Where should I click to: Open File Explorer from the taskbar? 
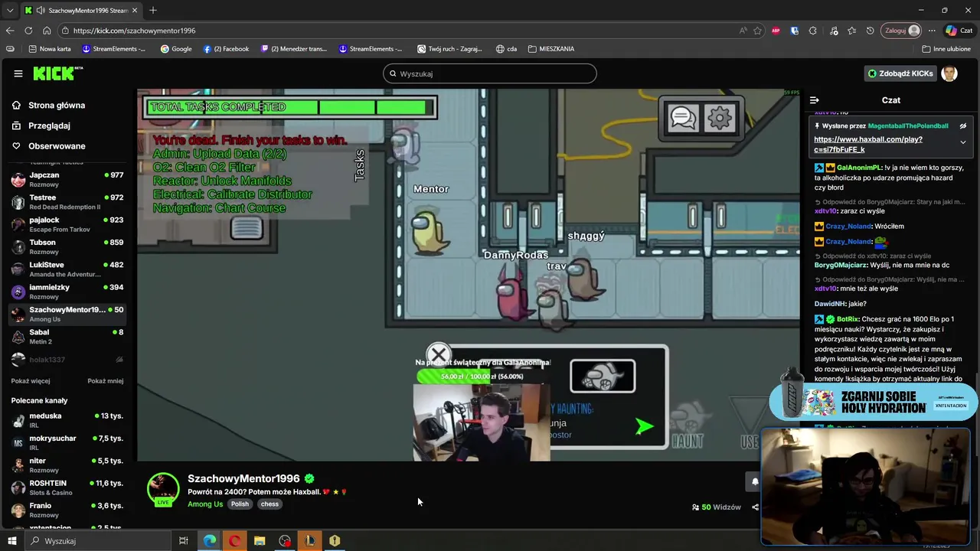[x=260, y=541]
